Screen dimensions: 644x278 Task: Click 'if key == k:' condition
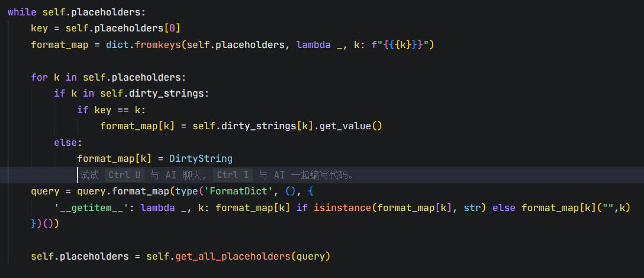pyautogui.click(x=111, y=110)
